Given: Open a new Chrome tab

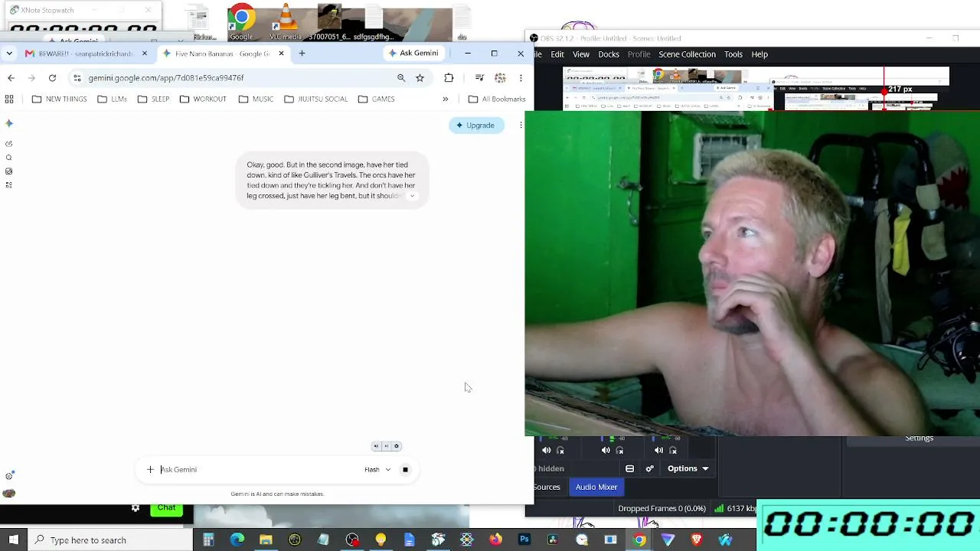Looking at the screenshot, I should point(302,54).
